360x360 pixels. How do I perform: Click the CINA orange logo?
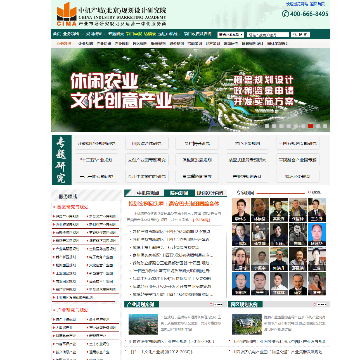point(67,14)
